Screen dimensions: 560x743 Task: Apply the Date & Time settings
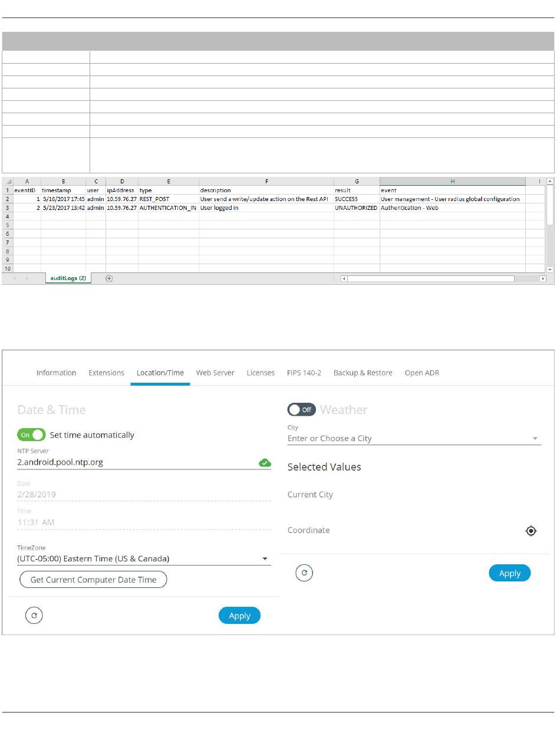(x=239, y=616)
